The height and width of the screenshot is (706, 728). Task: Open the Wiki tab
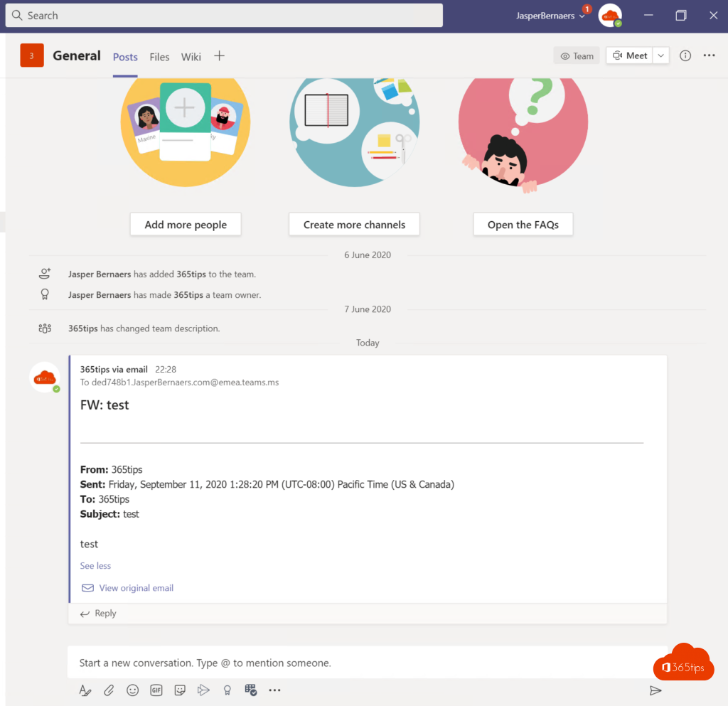point(191,57)
